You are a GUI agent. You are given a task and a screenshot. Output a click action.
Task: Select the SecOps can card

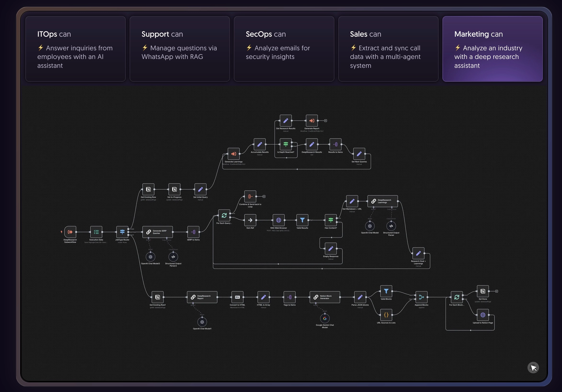(284, 48)
